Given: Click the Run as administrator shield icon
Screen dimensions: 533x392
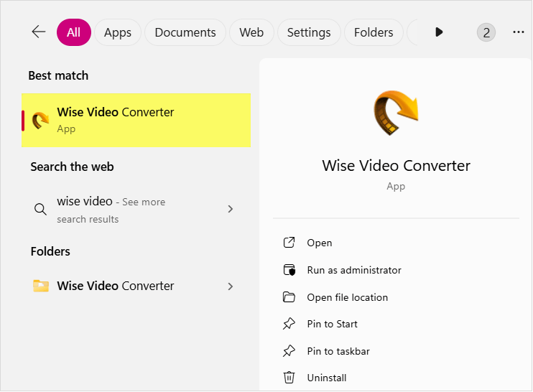Looking at the screenshot, I should [x=289, y=270].
